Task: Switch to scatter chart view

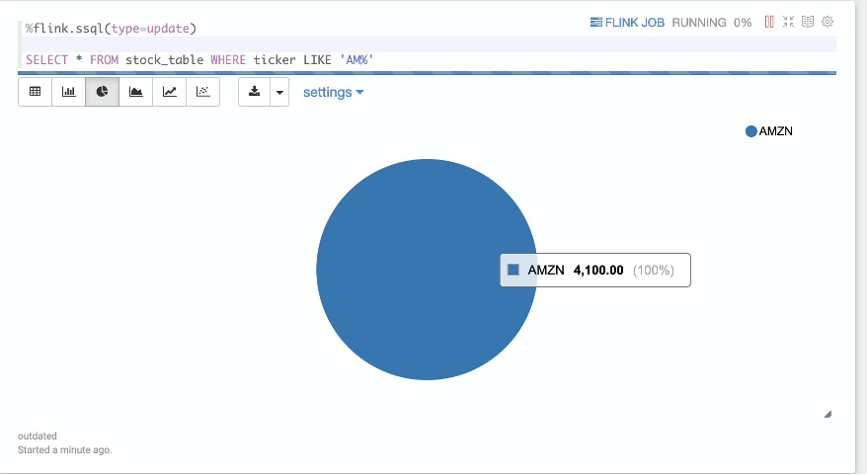Action: click(203, 92)
